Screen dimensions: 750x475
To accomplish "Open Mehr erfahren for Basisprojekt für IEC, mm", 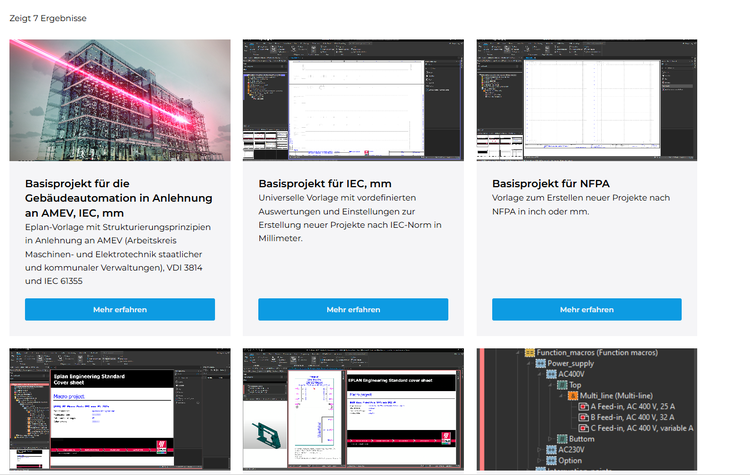I will [353, 309].
